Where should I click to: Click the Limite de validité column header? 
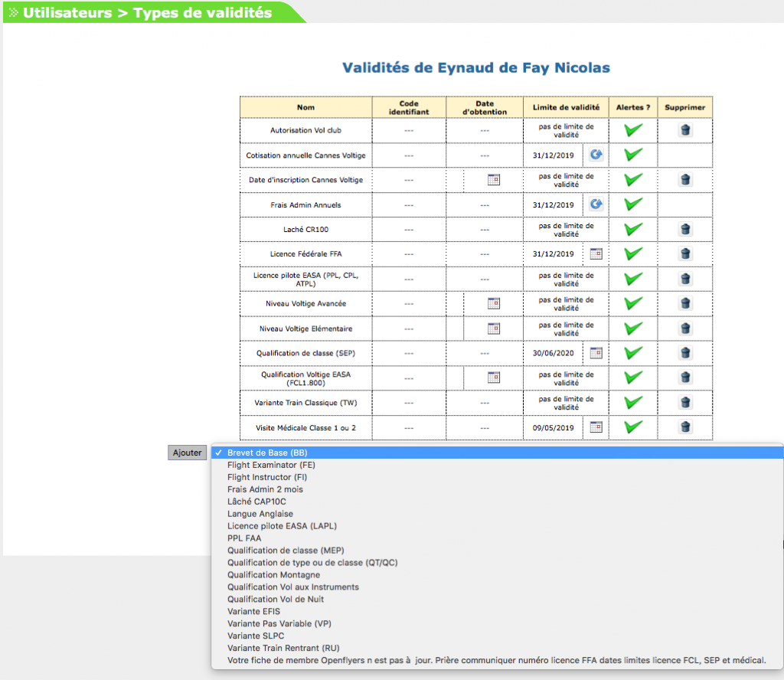click(566, 107)
